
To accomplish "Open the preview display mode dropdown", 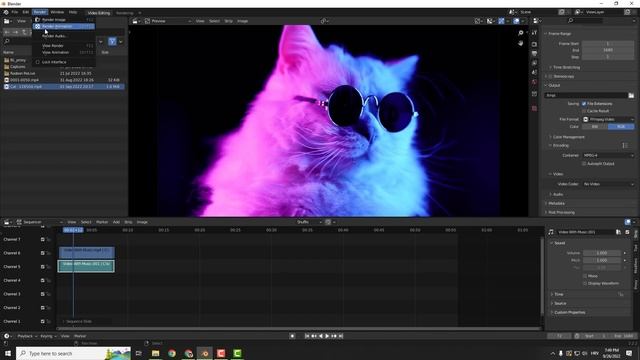I will (167, 21).
